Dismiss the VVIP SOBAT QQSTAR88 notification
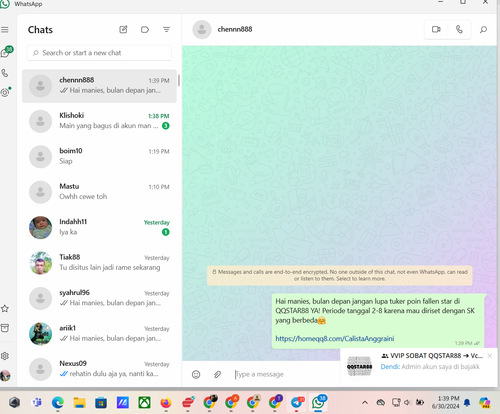Image resolution: width=500 pixels, height=414 pixels. 490,356
